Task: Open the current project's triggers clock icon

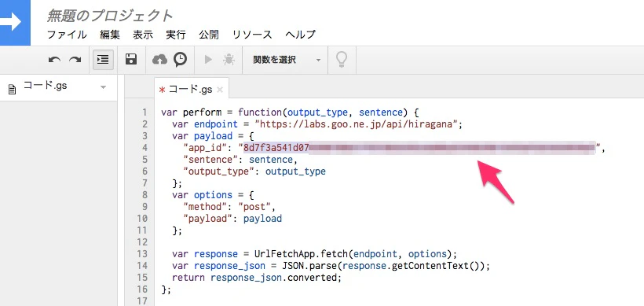Action: tap(181, 60)
